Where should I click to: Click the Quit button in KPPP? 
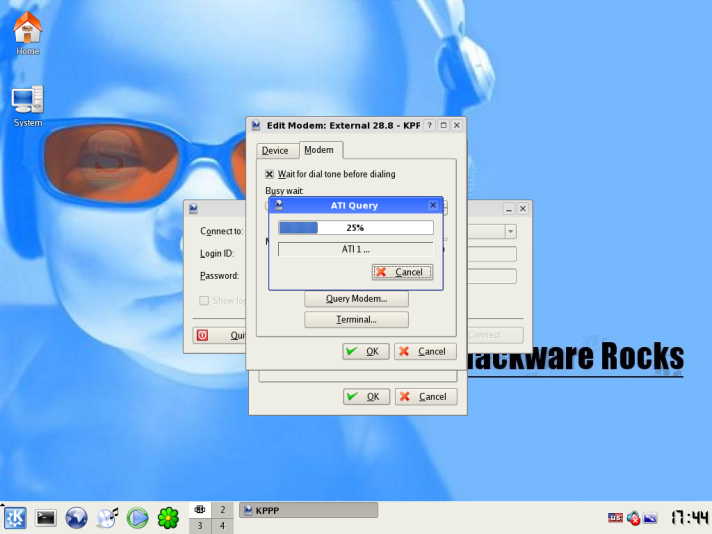pos(219,336)
